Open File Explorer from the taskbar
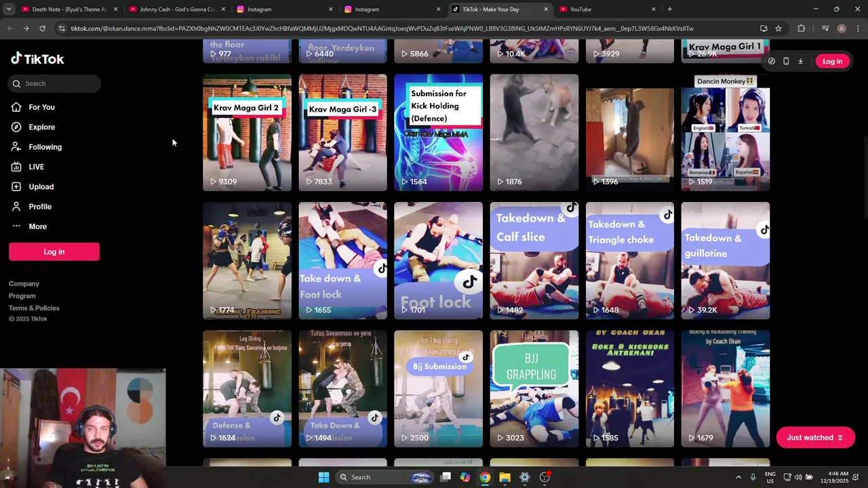 [x=505, y=477]
